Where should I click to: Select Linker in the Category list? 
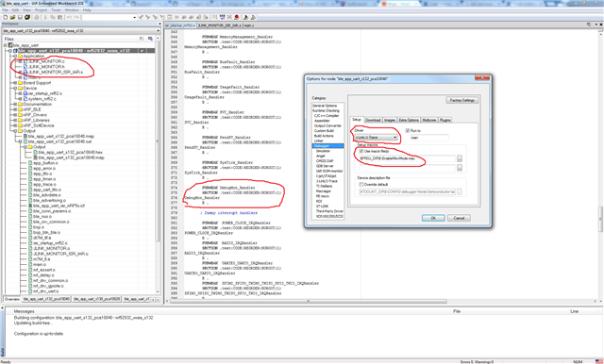tap(319, 141)
